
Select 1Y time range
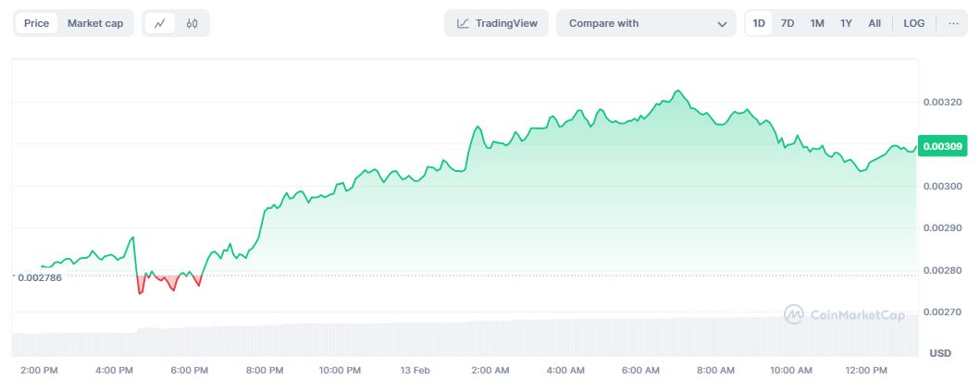click(846, 24)
